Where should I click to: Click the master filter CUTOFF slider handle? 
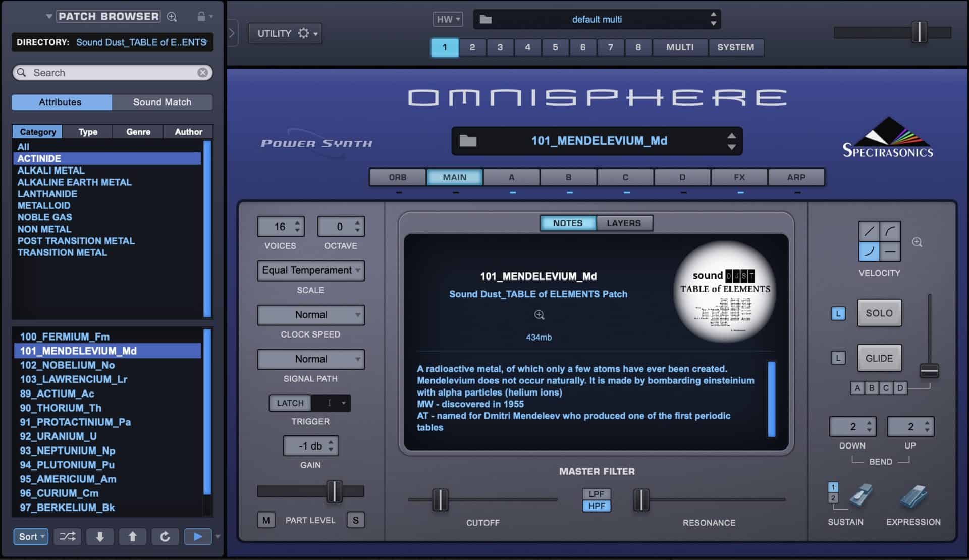coord(440,499)
